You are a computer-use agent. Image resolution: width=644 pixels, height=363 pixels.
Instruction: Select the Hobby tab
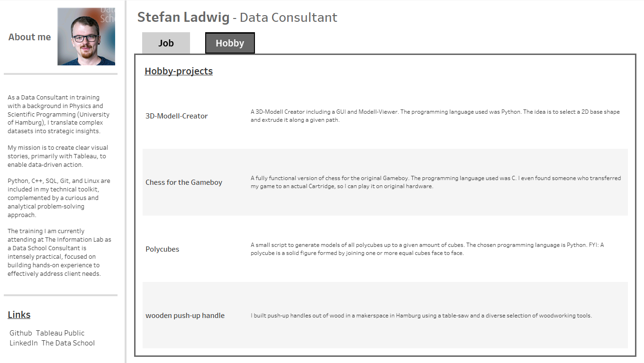pos(230,43)
